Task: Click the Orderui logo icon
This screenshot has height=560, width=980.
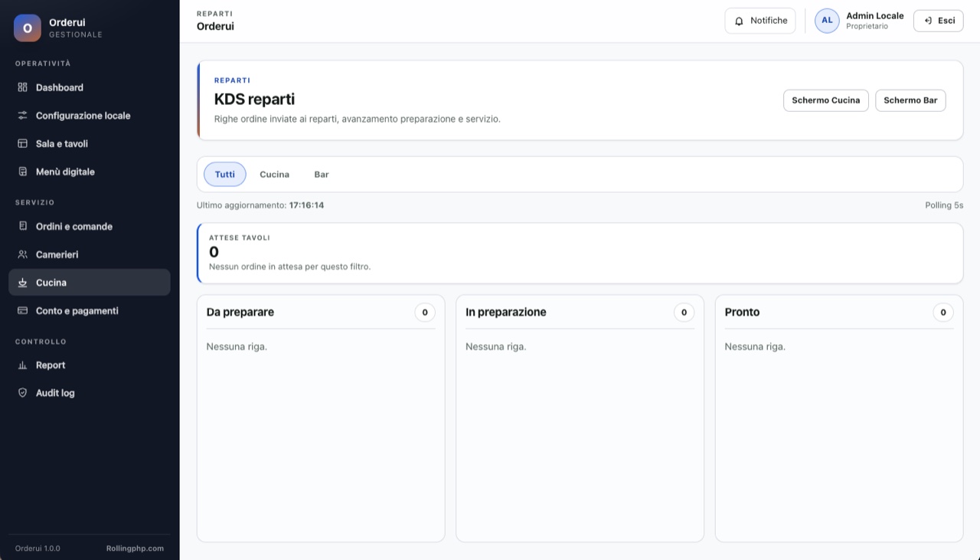Action: 28,28
